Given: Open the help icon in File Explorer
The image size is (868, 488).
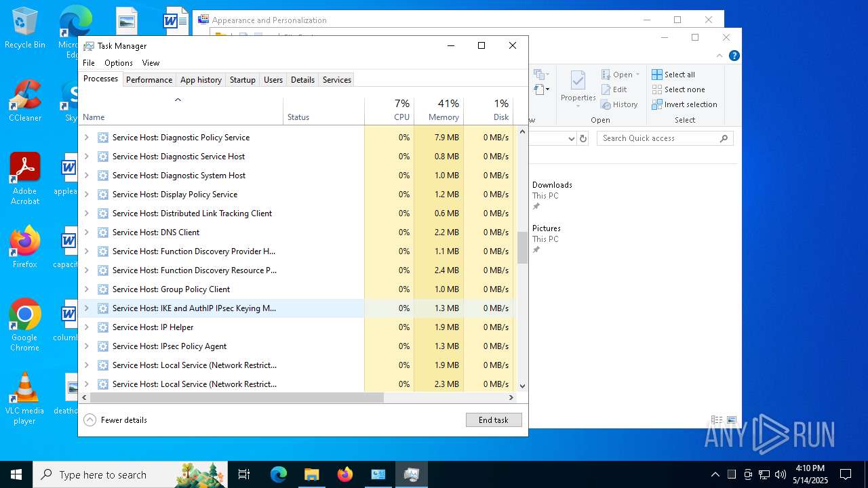Looking at the screenshot, I should point(734,56).
